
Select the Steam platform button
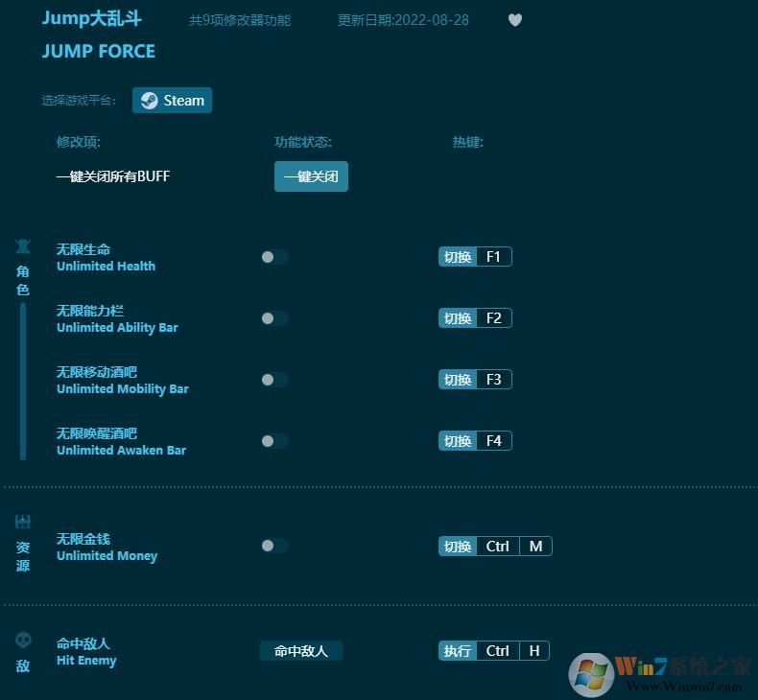pos(172,100)
